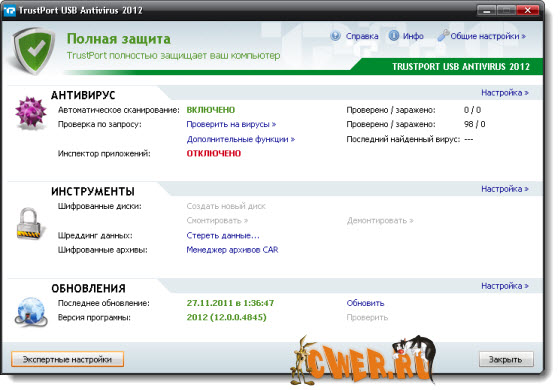Click the Проверка по запросу label
The width and height of the screenshot is (560, 390).
point(100,124)
